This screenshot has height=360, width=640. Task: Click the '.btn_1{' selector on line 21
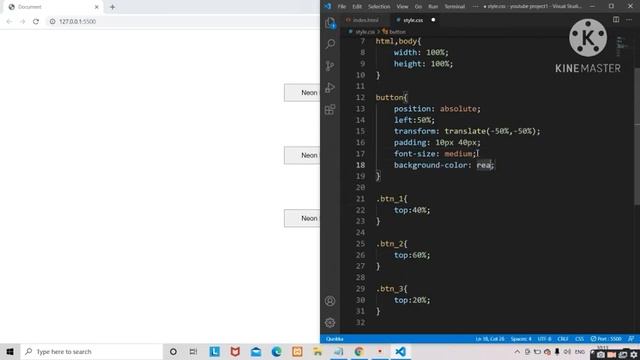click(391, 199)
